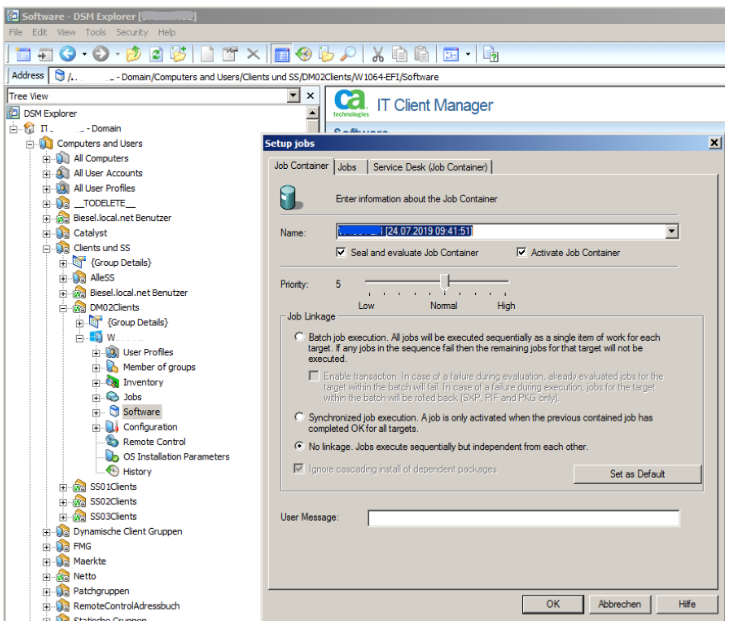Viewport: 732px width, 627px height.
Task: Open the Help menu
Action: click(x=166, y=32)
